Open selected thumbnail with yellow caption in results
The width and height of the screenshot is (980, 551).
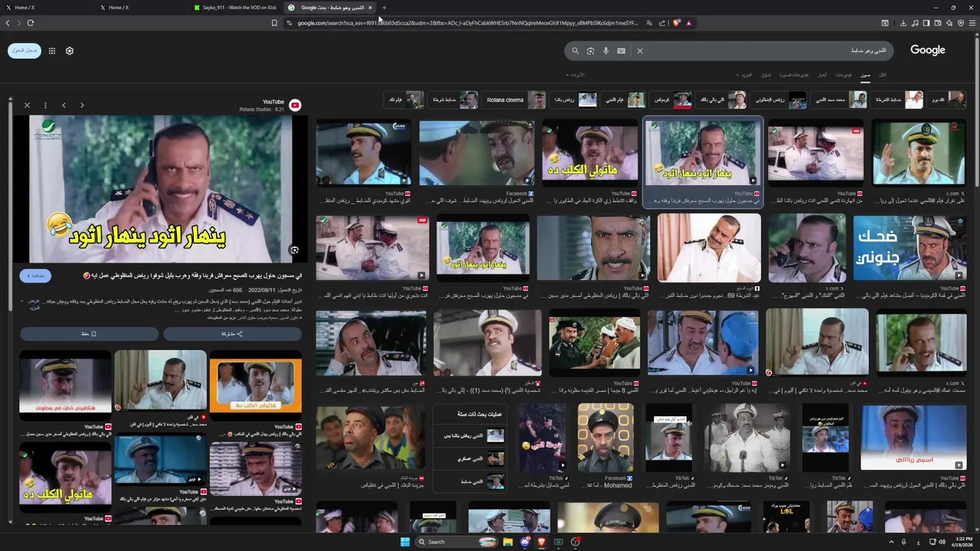[703, 152]
